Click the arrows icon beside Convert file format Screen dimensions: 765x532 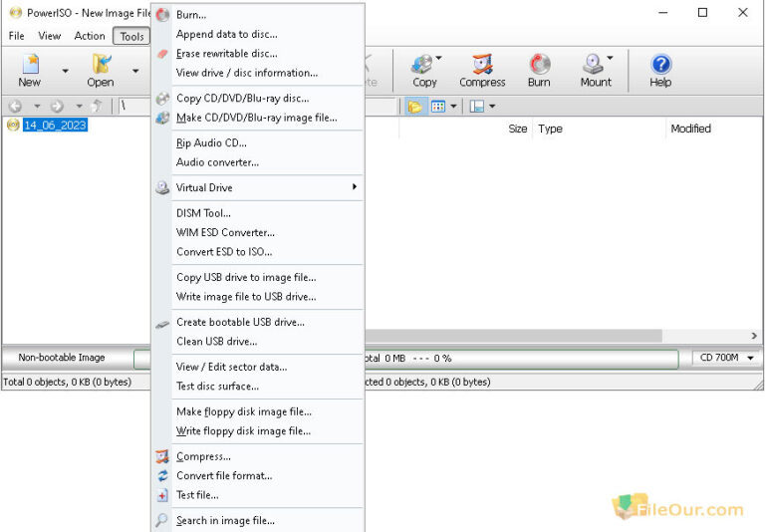[162, 475]
